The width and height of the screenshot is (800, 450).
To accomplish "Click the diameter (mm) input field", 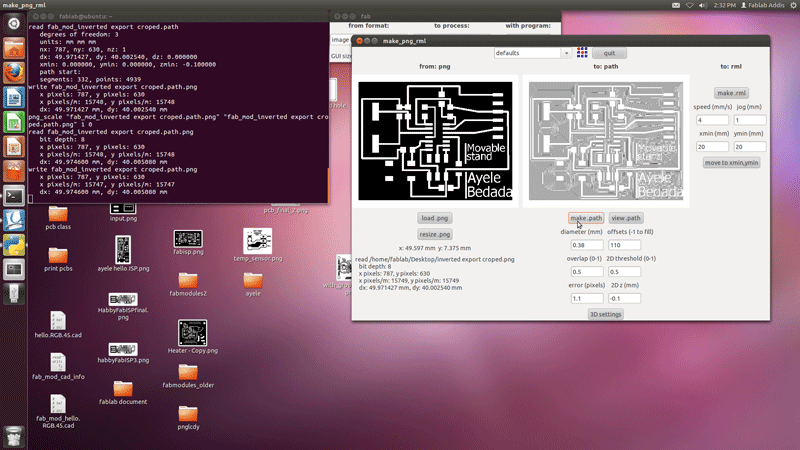I will click(x=586, y=245).
